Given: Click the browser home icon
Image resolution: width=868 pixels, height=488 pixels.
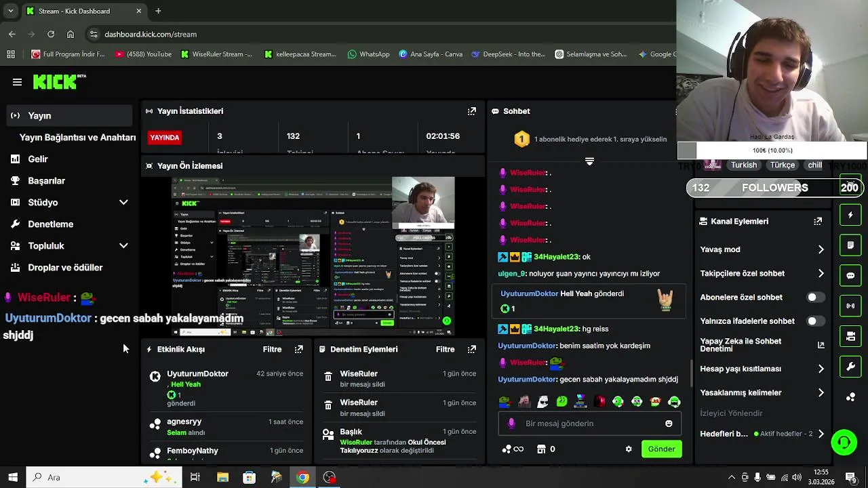Looking at the screenshot, I should [x=71, y=34].
